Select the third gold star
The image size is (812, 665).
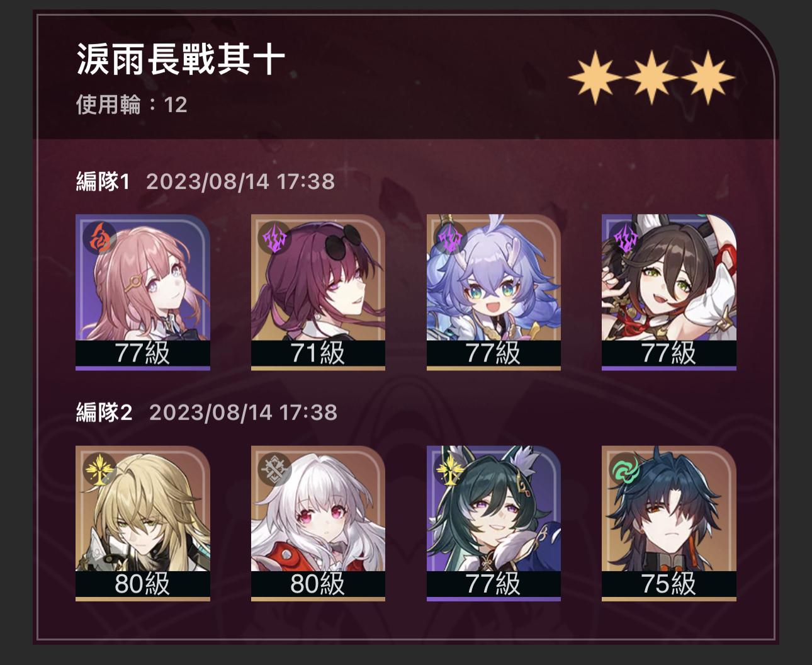click(x=708, y=78)
